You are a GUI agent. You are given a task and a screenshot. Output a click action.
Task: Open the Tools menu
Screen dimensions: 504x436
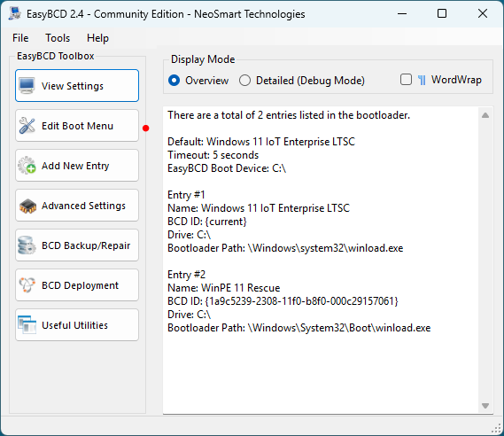(x=58, y=38)
